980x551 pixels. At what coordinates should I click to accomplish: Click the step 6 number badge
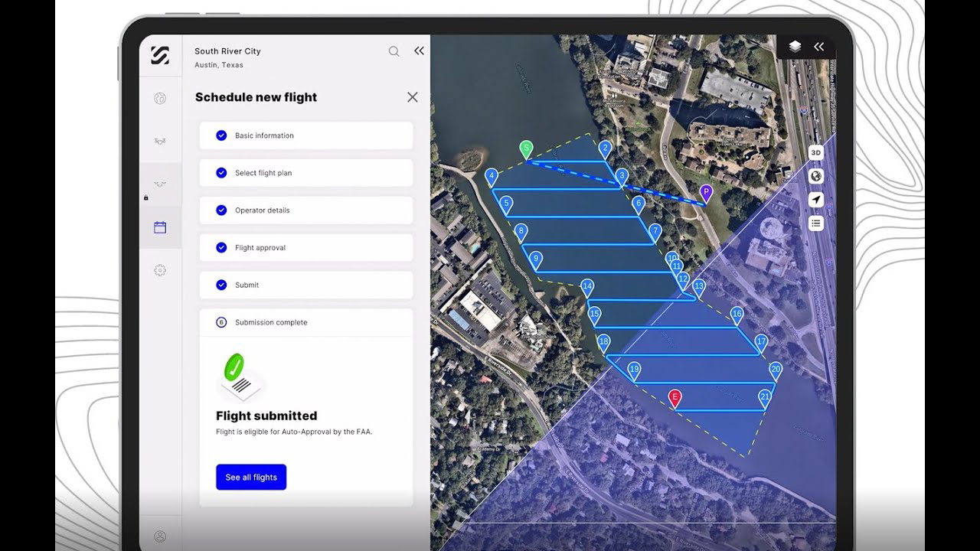tap(221, 322)
